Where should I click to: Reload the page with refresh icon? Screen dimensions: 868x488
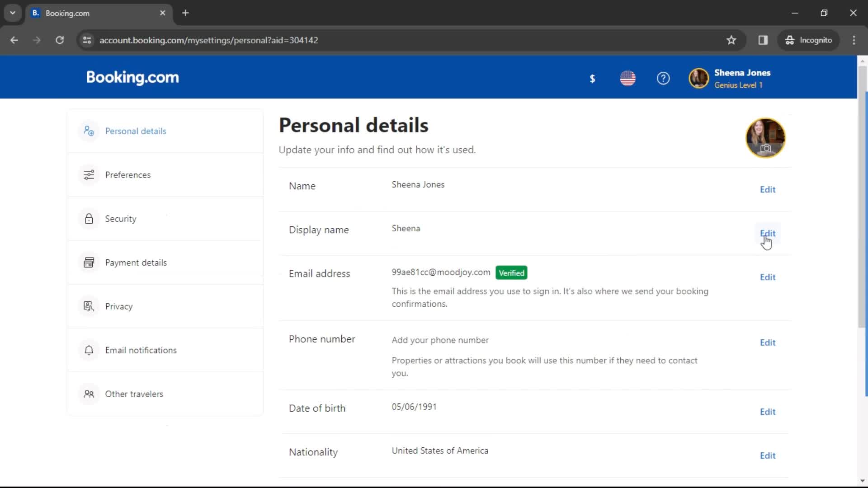tap(59, 40)
